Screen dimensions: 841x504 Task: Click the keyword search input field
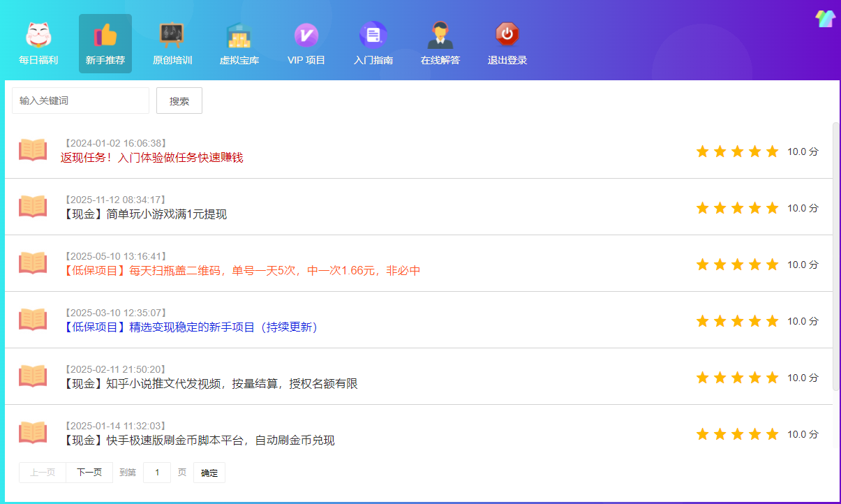tap(80, 100)
